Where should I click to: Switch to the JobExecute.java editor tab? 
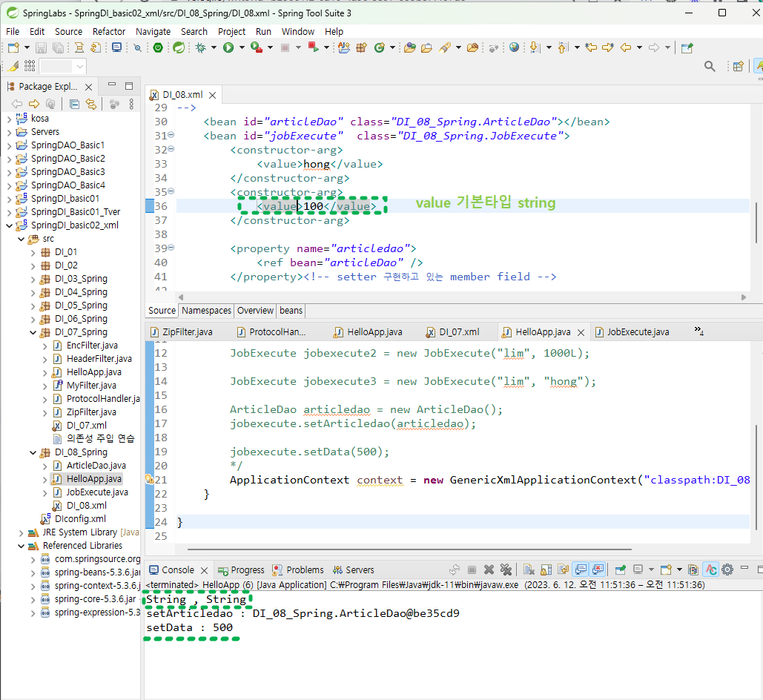(632, 332)
